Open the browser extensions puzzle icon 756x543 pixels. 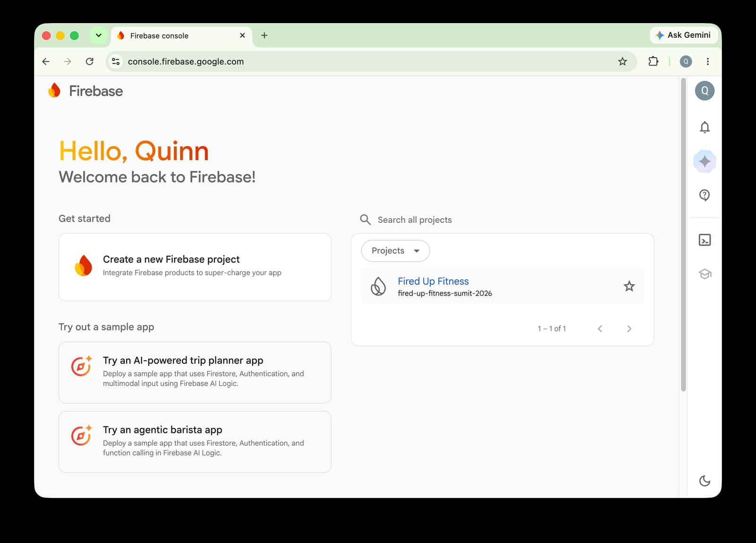pyautogui.click(x=653, y=61)
